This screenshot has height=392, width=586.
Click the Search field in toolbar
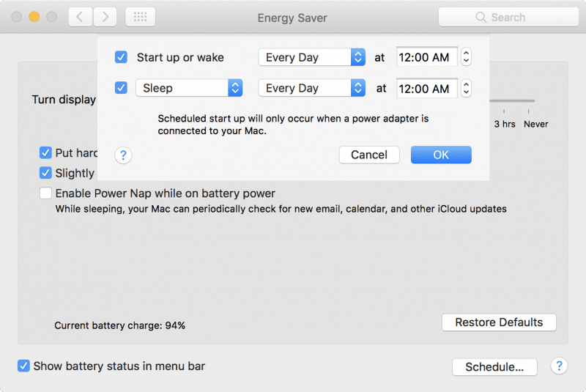[508, 17]
